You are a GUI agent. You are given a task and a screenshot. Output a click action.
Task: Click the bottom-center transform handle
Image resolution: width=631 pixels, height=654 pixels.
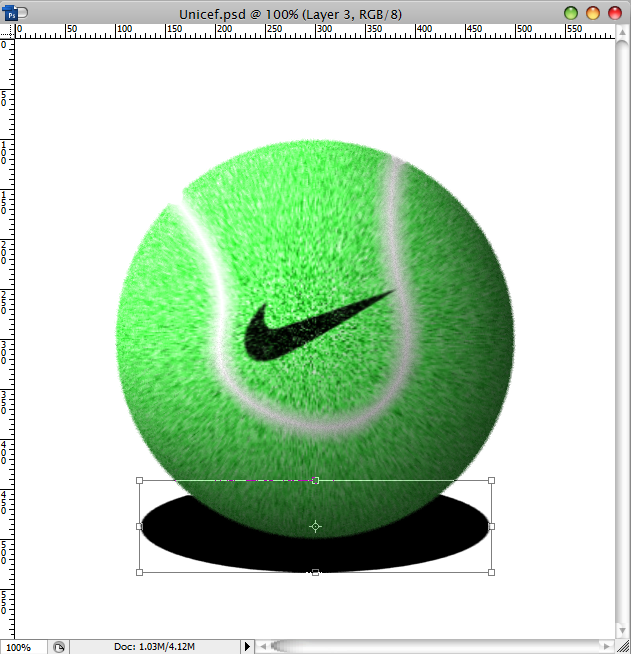[315, 572]
